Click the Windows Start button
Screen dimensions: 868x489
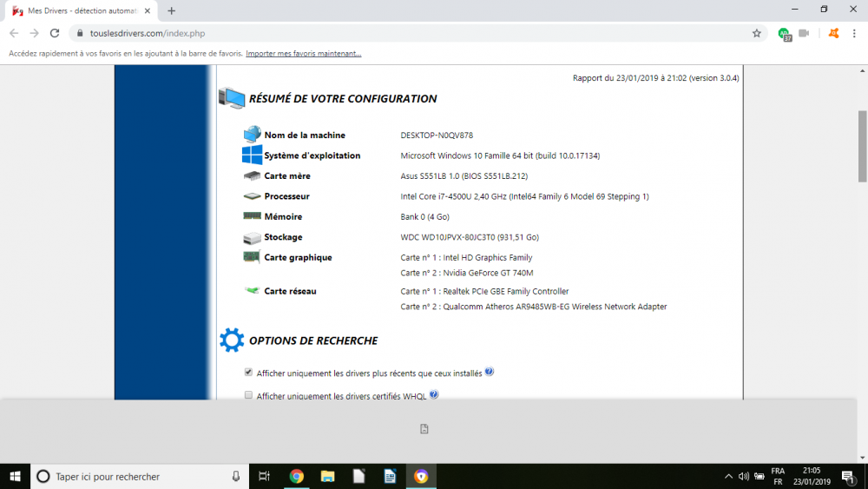point(15,476)
